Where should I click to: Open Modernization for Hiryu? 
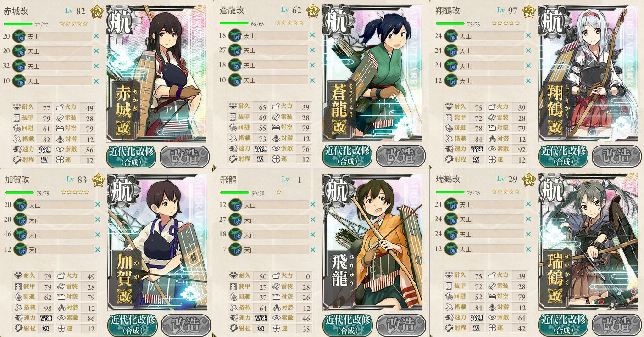click(x=347, y=325)
